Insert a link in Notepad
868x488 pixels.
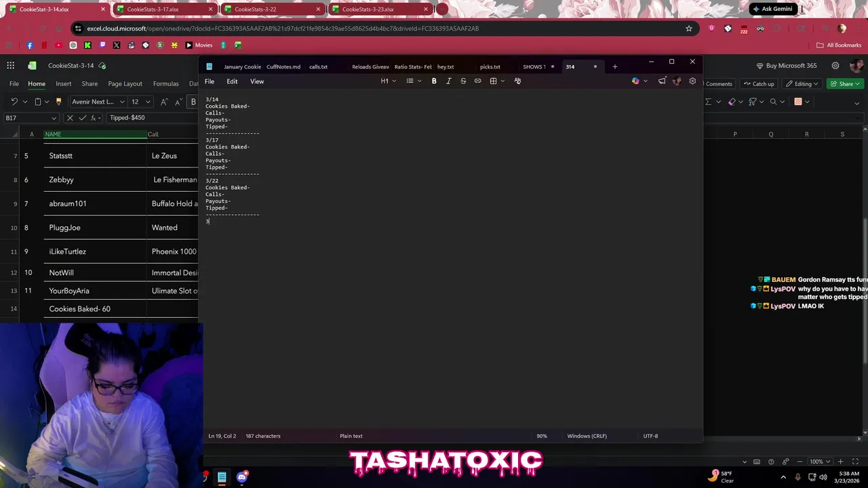click(x=477, y=81)
